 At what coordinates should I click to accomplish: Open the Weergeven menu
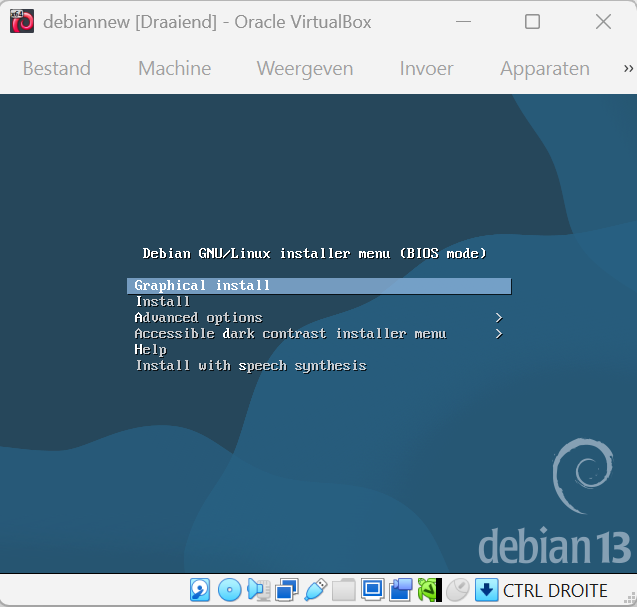tap(305, 68)
